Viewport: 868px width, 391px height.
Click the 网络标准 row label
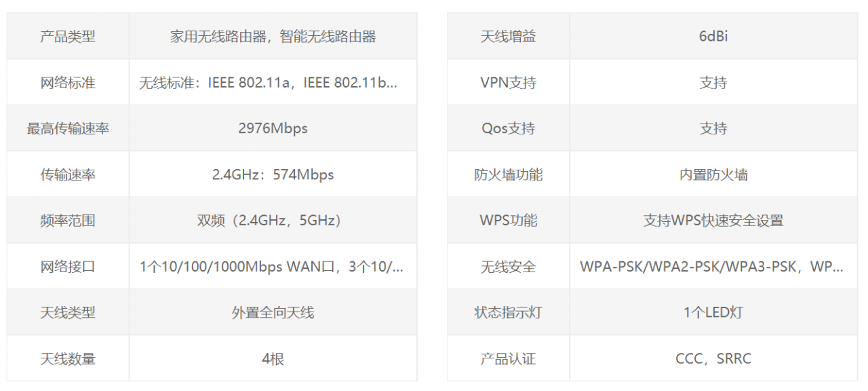pos(68,83)
